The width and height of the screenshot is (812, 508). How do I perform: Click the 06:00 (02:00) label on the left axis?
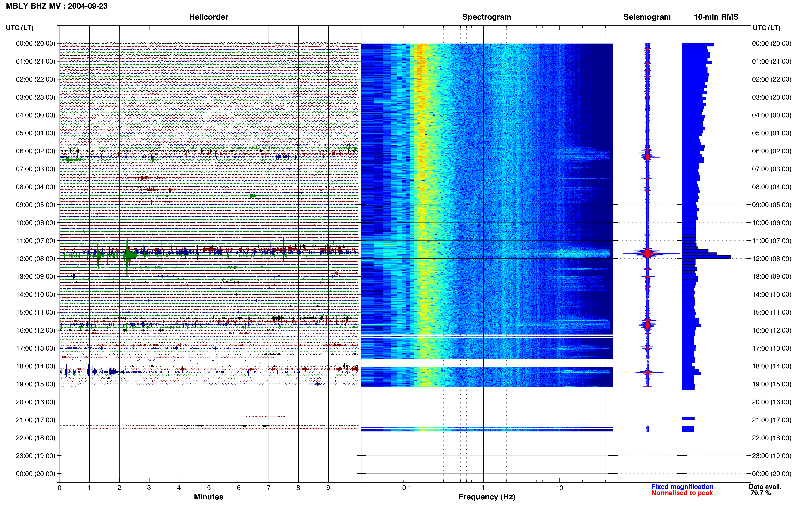point(36,151)
